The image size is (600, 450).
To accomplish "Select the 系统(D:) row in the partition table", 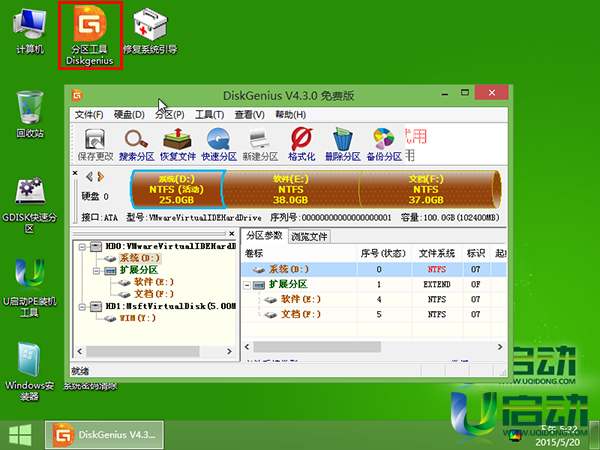I will (374, 269).
